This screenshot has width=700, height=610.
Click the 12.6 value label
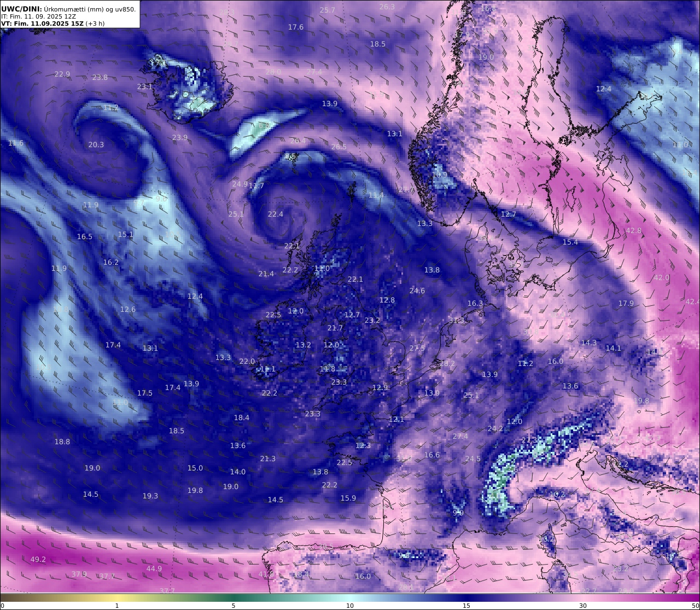(128, 309)
